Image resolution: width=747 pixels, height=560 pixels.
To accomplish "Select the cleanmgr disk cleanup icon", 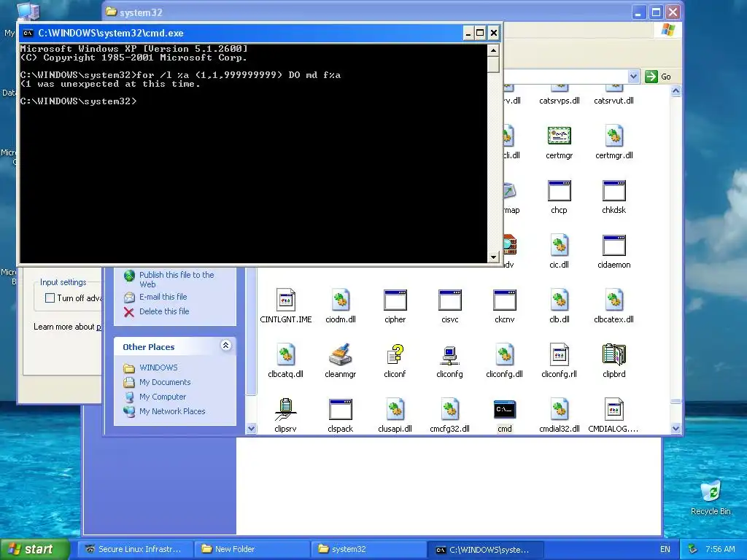I will point(340,355).
